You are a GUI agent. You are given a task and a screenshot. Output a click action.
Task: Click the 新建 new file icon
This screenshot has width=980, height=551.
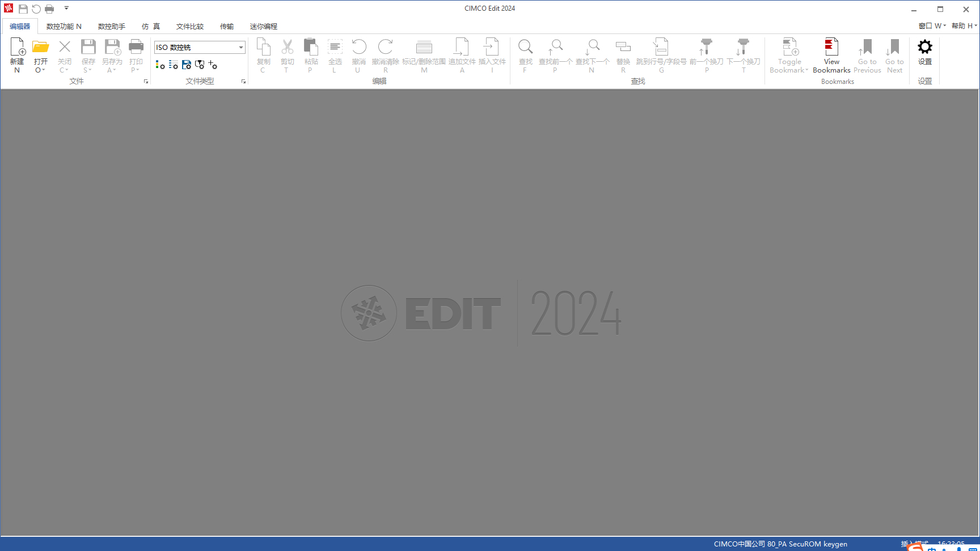17,47
